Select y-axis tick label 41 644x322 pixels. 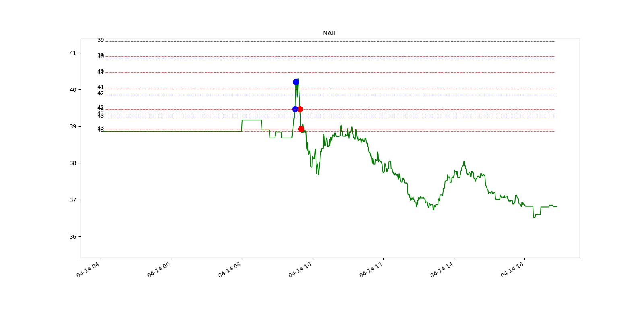[x=73, y=53]
